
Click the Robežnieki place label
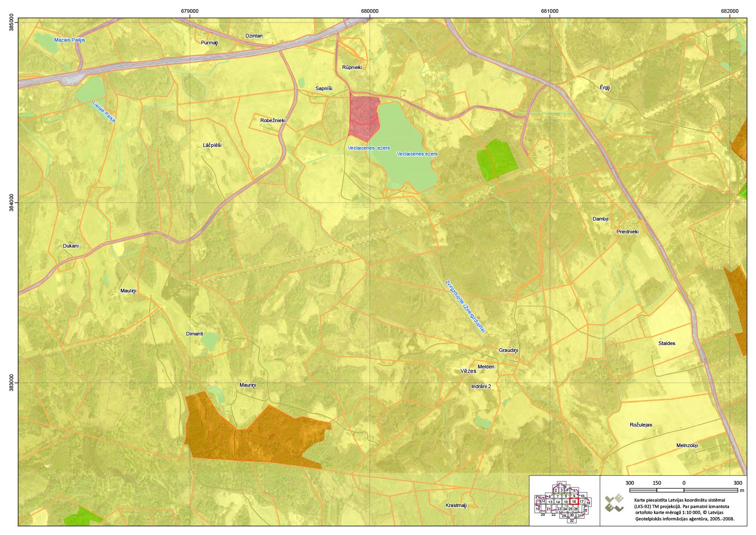273,120
